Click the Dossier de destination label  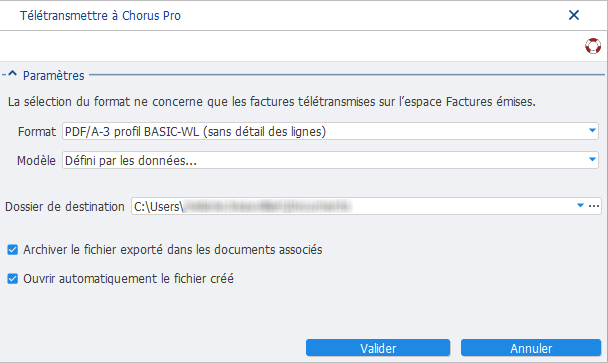tap(65, 206)
